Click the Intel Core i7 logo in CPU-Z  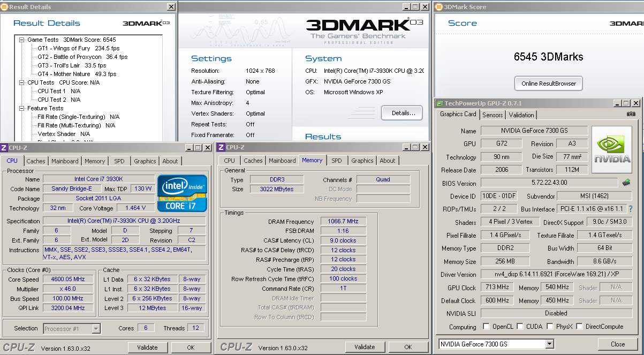[182, 193]
